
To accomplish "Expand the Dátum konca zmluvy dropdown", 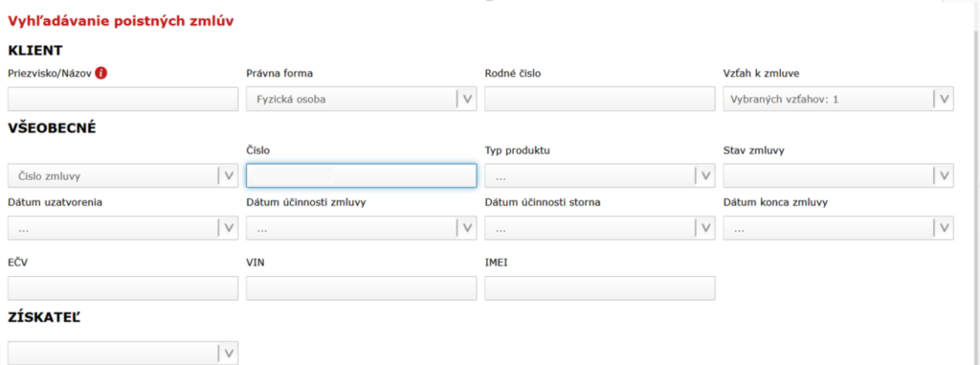I will point(838,229).
